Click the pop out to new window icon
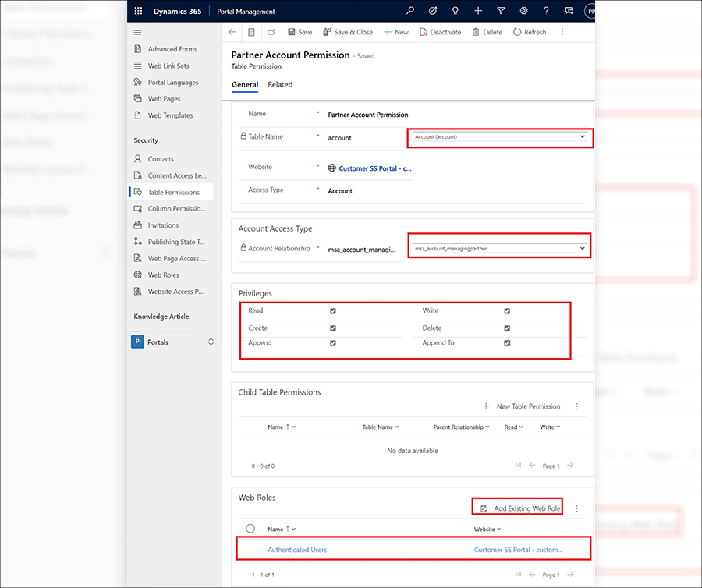Viewport: 702px width, 588px height. (x=271, y=32)
